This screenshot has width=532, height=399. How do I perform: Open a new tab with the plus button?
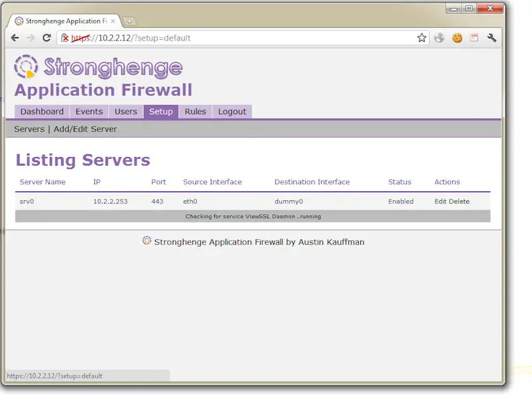tap(129, 21)
